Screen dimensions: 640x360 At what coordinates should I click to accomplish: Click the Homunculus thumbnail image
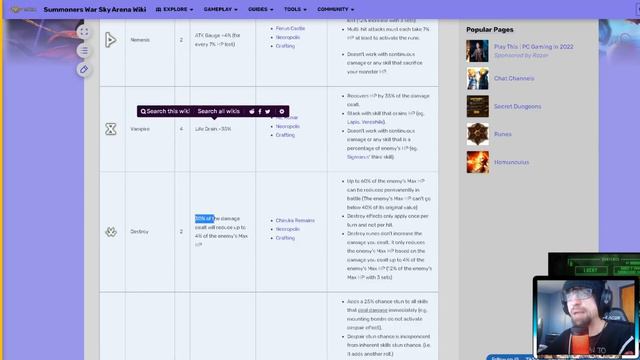click(477, 162)
